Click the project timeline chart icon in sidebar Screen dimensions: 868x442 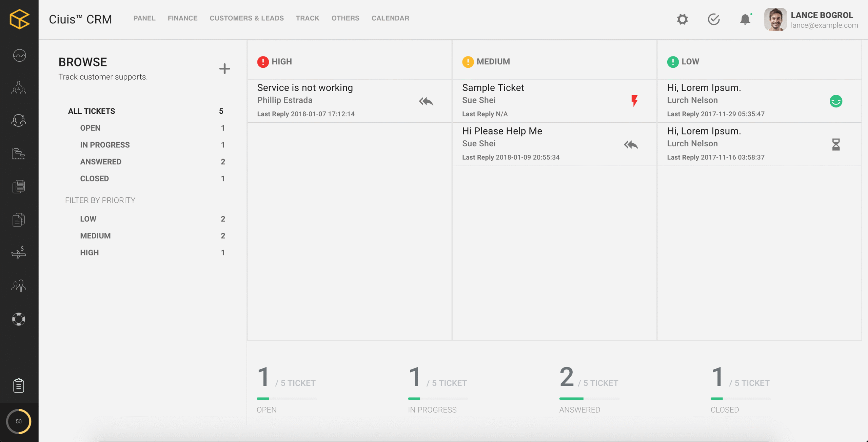click(x=19, y=154)
